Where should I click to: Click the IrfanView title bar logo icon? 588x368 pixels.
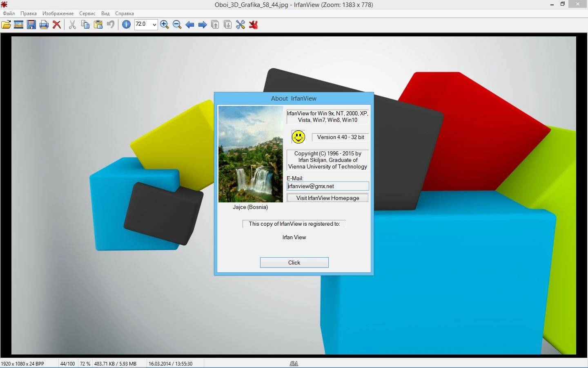[4, 4]
